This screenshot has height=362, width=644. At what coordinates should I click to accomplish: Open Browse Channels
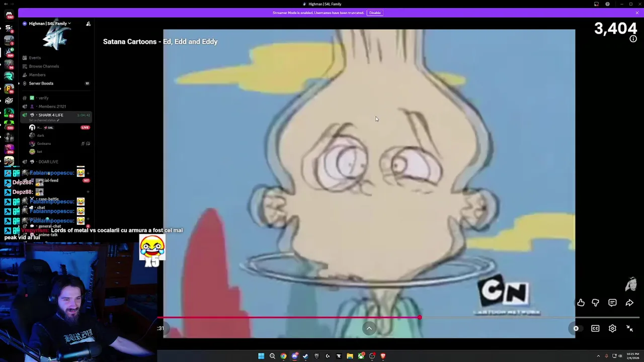click(44, 66)
